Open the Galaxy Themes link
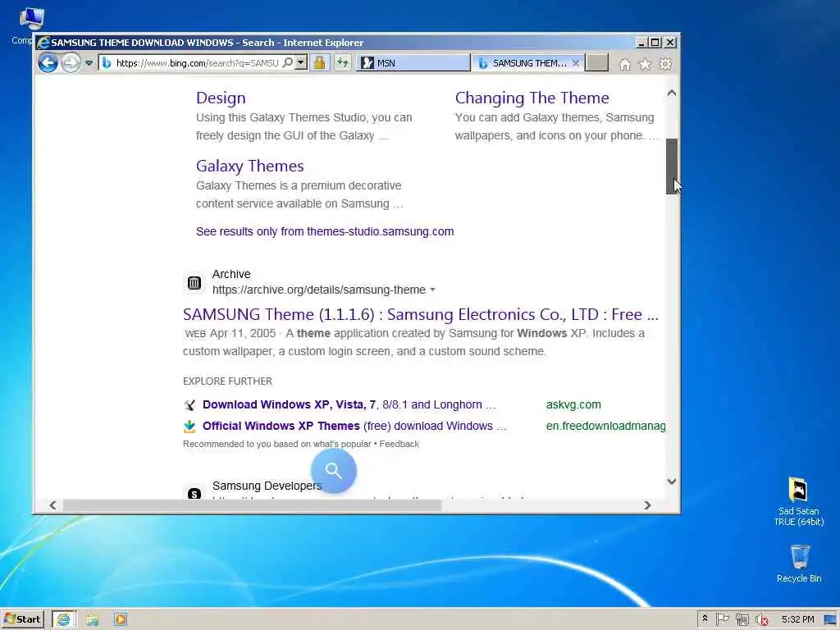The width and height of the screenshot is (840, 630). point(249,166)
